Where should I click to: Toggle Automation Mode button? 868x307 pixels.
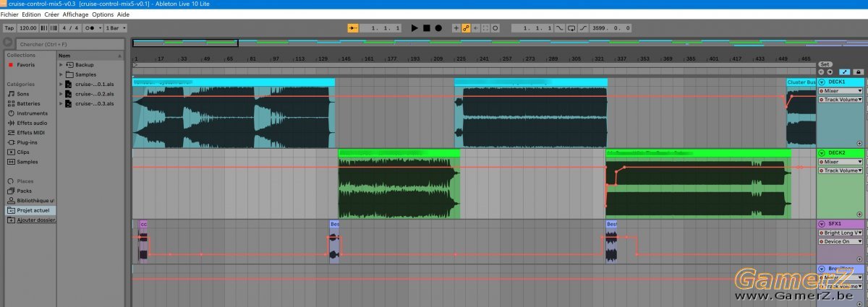coord(844,72)
